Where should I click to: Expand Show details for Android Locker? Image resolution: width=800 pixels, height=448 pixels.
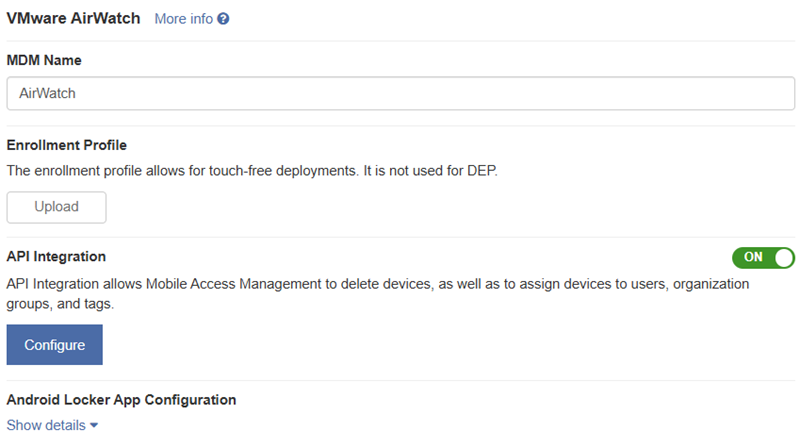coord(52,425)
